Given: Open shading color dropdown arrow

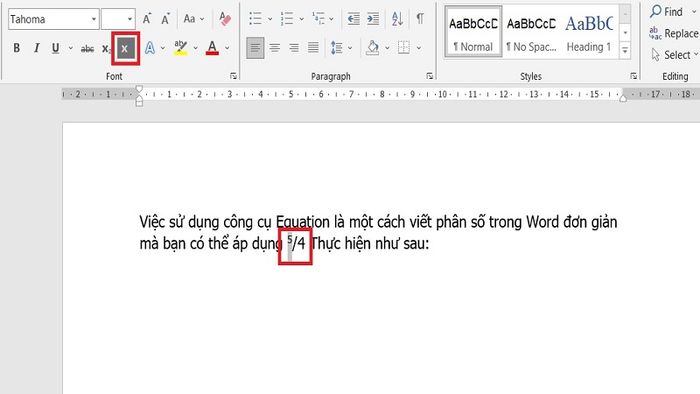Looking at the screenshot, I should click(x=387, y=48).
